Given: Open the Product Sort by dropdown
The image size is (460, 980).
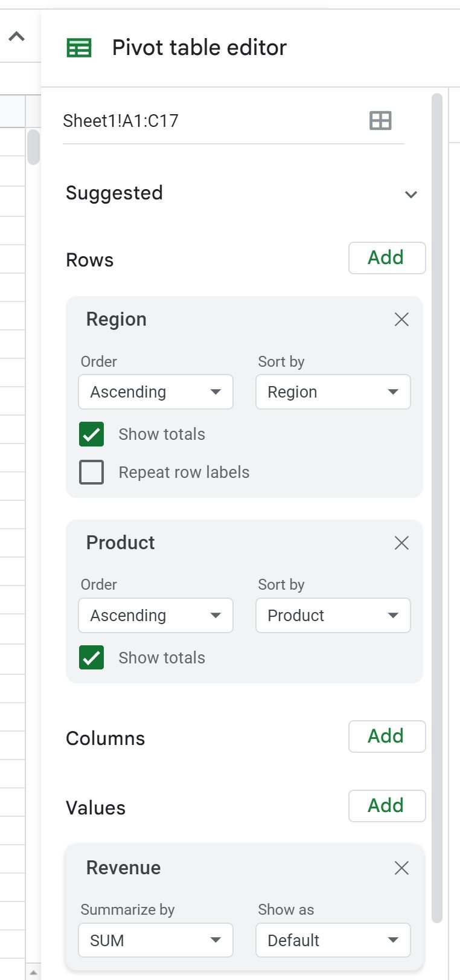Looking at the screenshot, I should (333, 615).
